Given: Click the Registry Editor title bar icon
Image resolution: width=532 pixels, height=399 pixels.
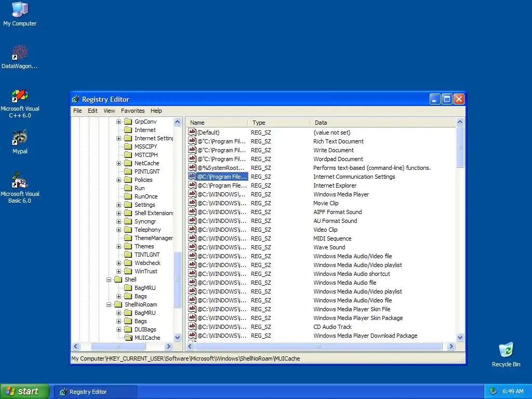Looking at the screenshot, I should pos(76,99).
